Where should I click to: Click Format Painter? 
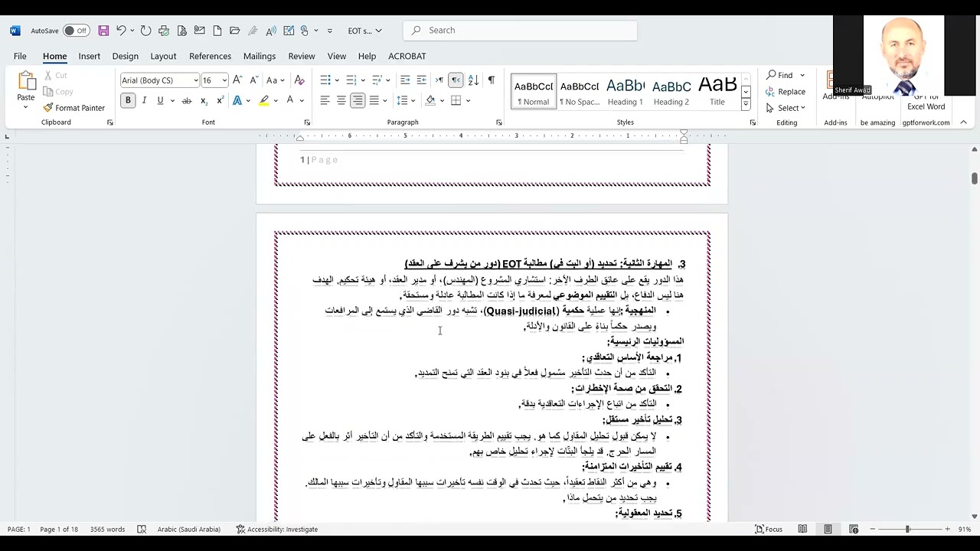pyautogui.click(x=74, y=108)
